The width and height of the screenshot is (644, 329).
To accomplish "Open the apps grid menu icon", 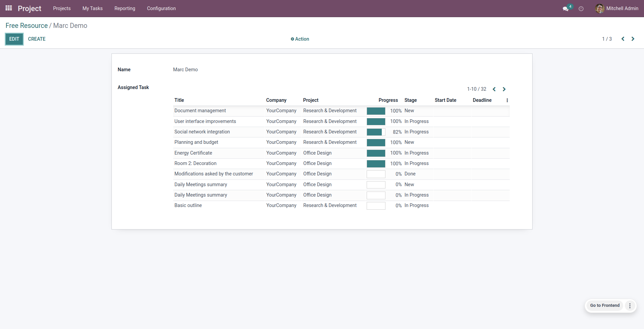I will pyautogui.click(x=9, y=8).
